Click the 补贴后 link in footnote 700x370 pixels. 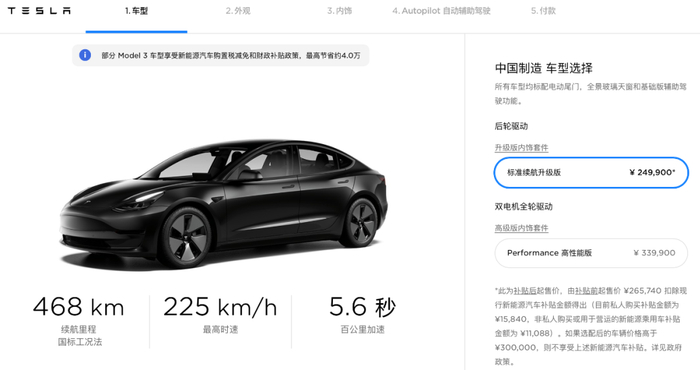click(525, 291)
